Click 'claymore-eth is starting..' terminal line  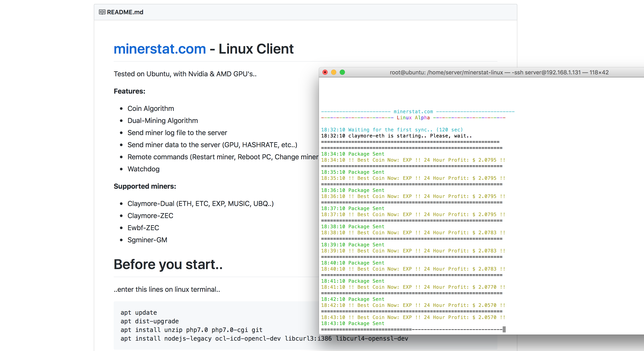(396, 136)
